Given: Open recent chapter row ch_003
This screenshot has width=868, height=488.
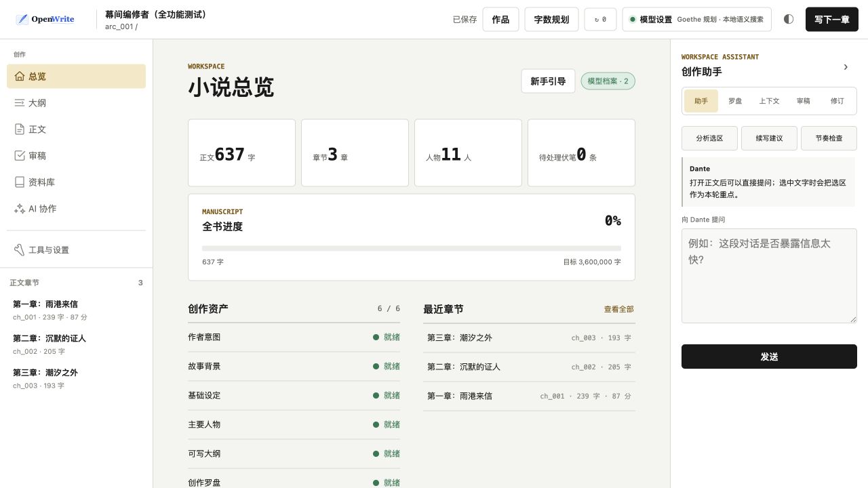Looking at the screenshot, I should (x=529, y=338).
